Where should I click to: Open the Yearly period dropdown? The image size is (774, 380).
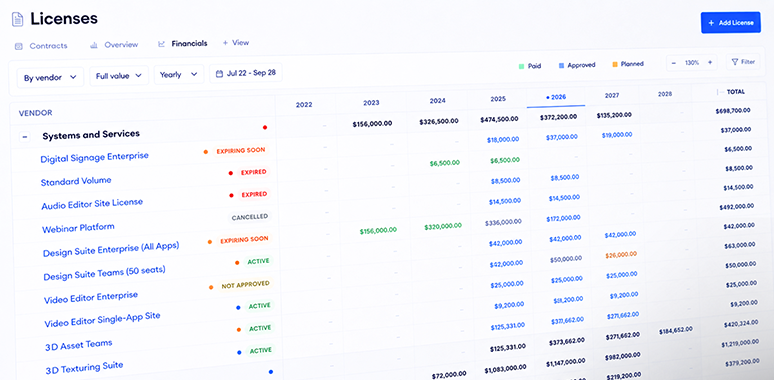(x=179, y=75)
